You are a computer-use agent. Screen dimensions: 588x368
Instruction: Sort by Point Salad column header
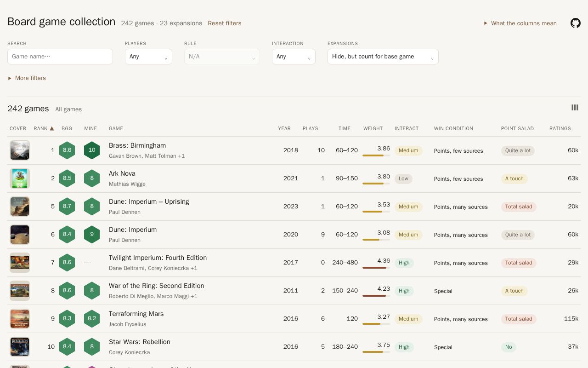517,128
